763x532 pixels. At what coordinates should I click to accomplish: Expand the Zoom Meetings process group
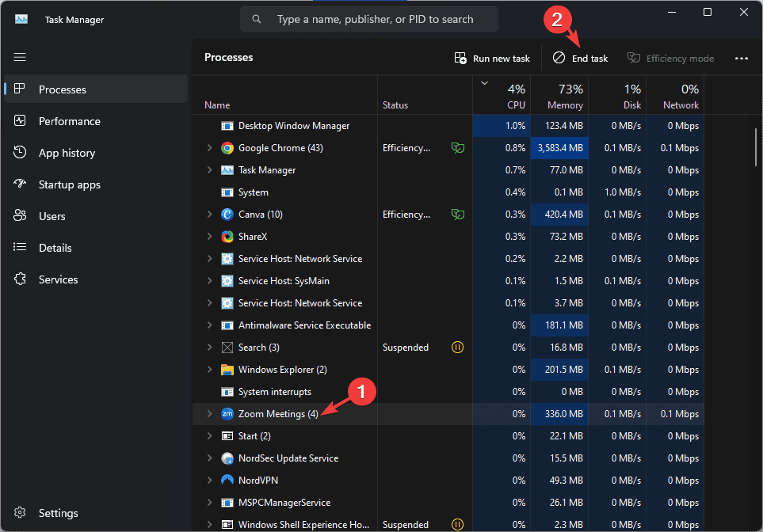click(210, 414)
